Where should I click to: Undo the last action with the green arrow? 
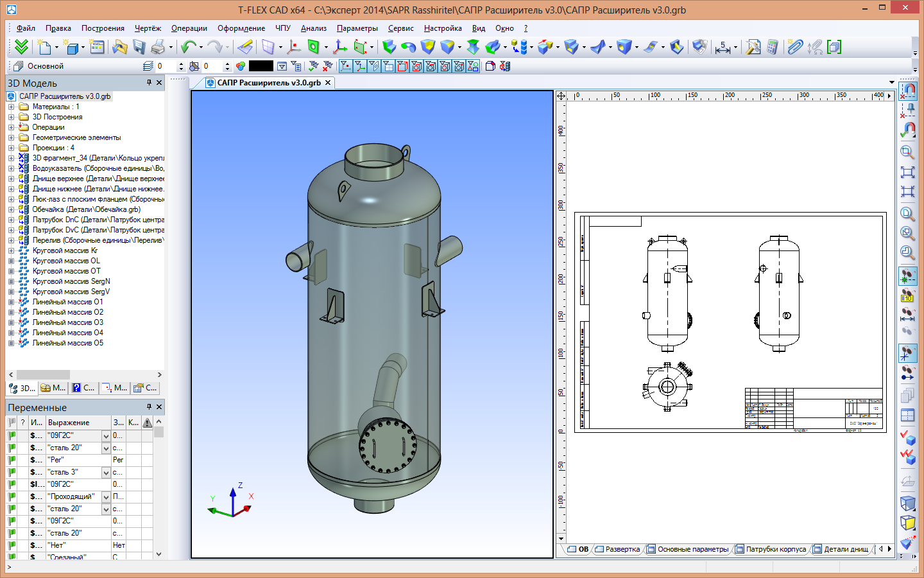coord(188,47)
